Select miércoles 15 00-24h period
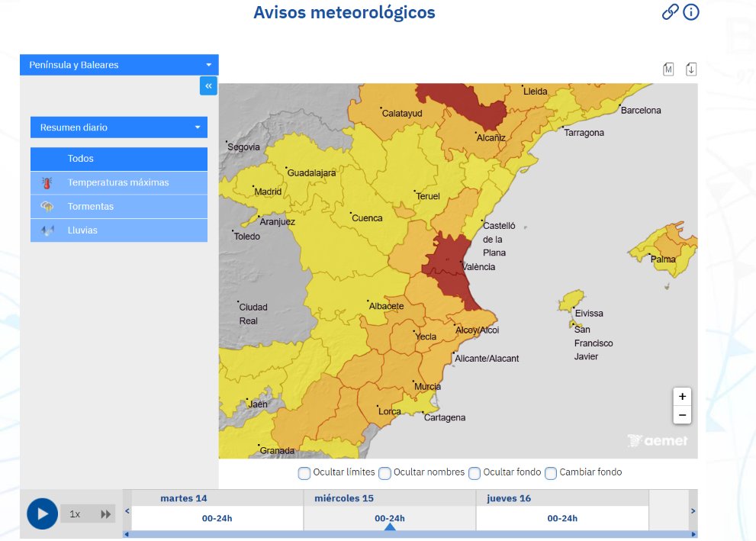756x541 pixels. tap(390, 518)
